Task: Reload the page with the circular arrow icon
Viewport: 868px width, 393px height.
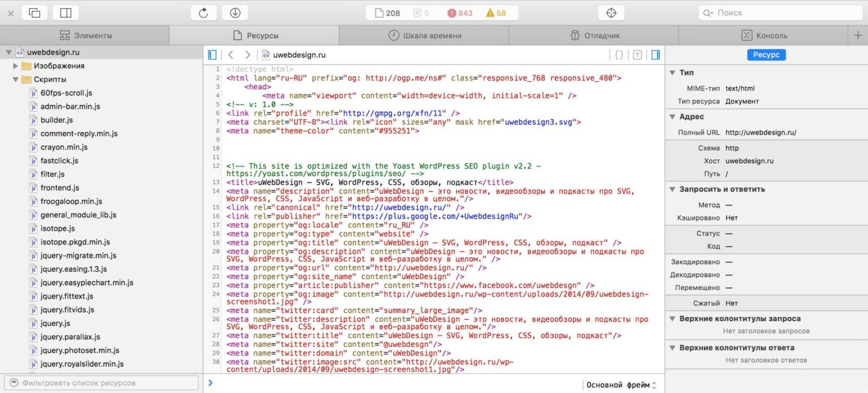Action: pyautogui.click(x=203, y=13)
